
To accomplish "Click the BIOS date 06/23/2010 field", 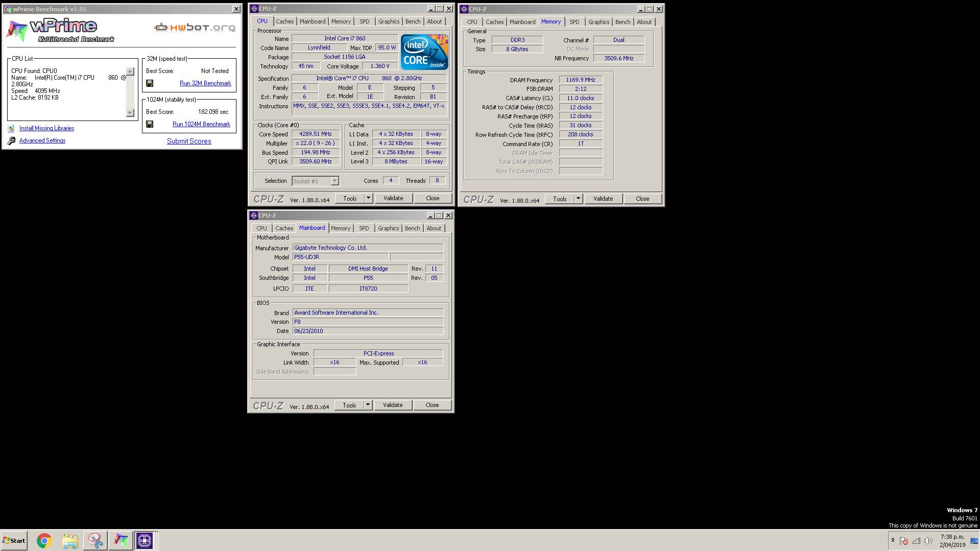I will [368, 331].
